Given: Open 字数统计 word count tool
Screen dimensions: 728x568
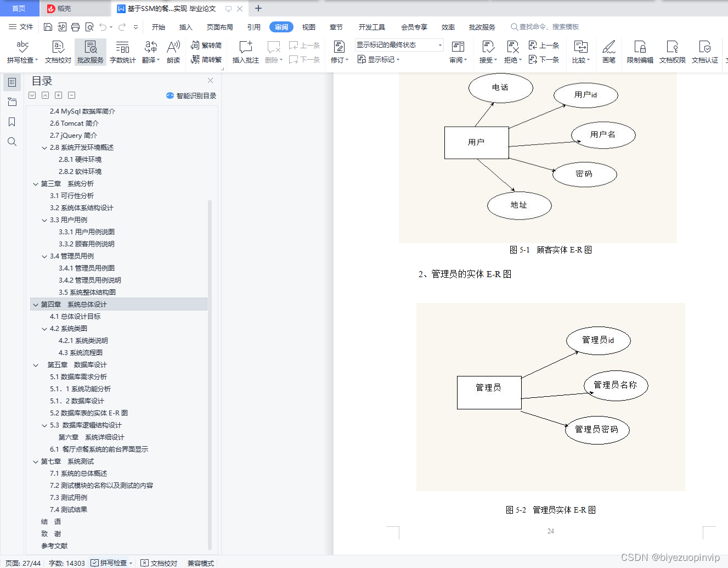Looking at the screenshot, I should (x=122, y=52).
